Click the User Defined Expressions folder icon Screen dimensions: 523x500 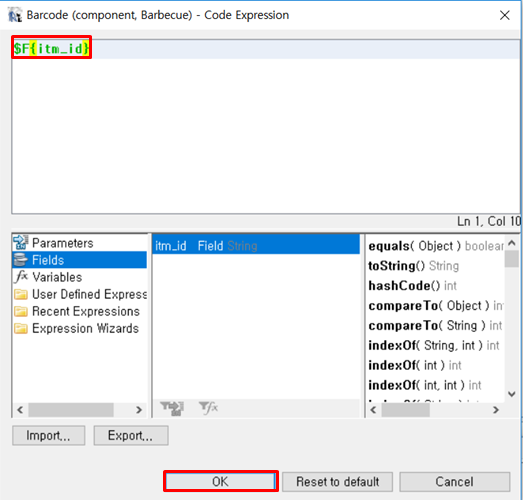[x=21, y=294]
